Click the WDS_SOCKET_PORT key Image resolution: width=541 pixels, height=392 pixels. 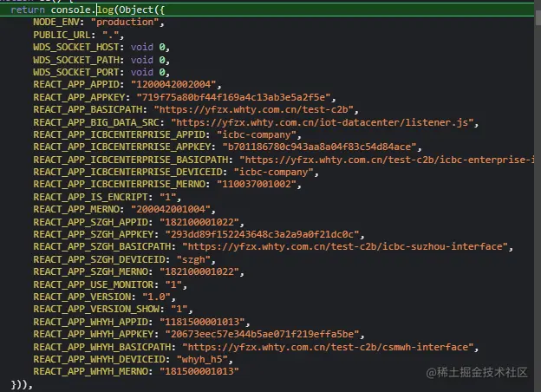click(76, 72)
